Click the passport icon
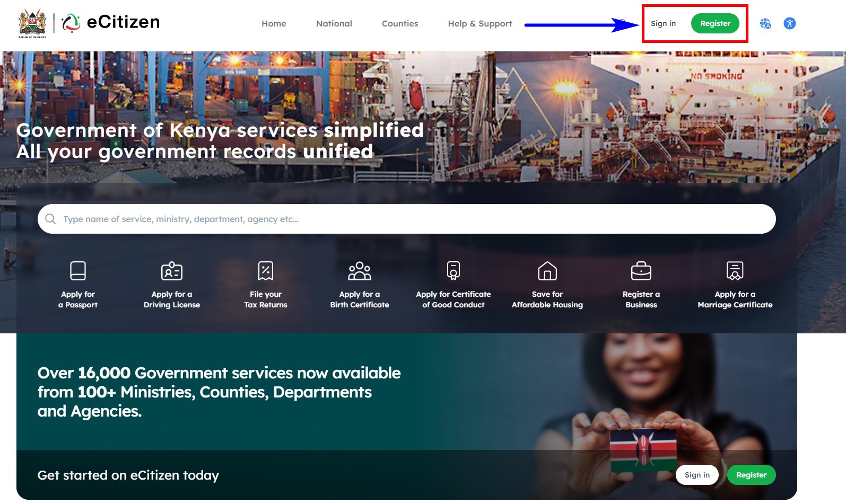846x504 pixels. tap(78, 271)
